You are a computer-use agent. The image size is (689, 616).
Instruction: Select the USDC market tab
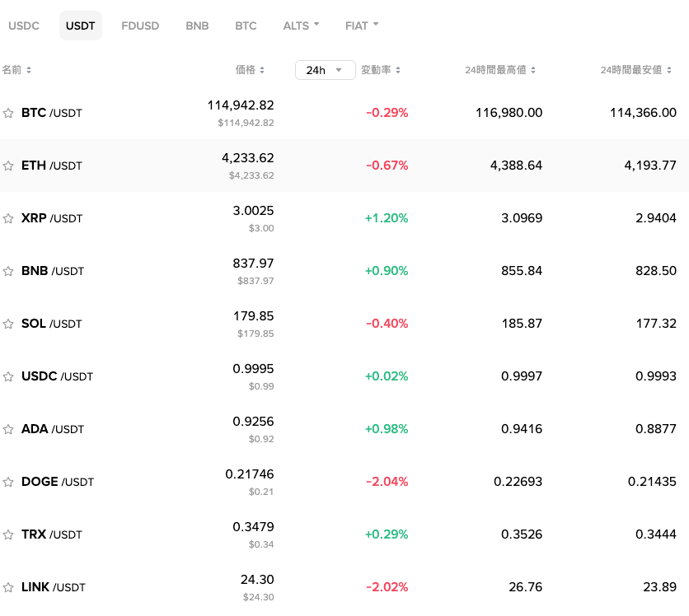24,26
